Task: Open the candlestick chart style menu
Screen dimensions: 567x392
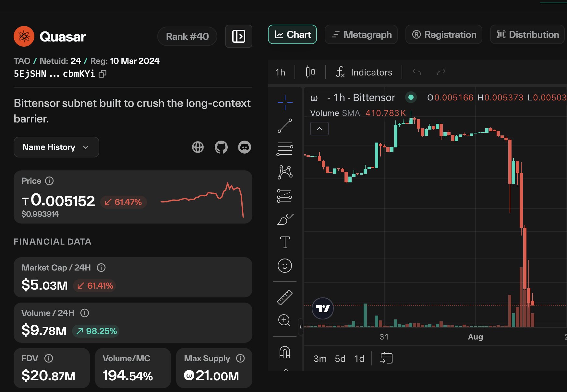Action: click(x=310, y=72)
